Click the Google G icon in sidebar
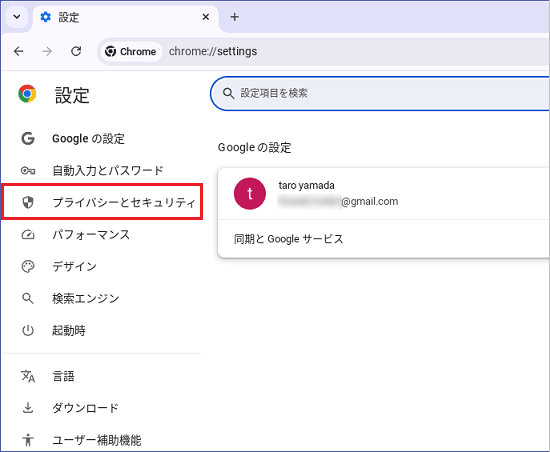This screenshot has width=550, height=452. pos(28,139)
